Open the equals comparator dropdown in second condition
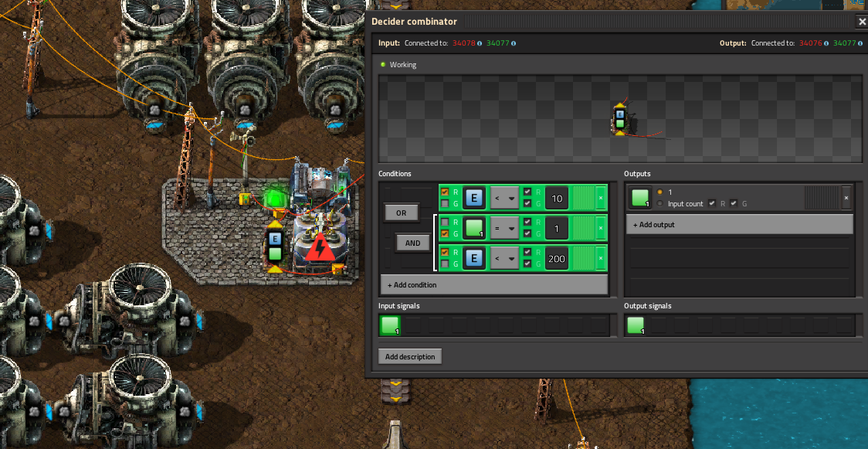Screen dimensions: 868x449 504,227
